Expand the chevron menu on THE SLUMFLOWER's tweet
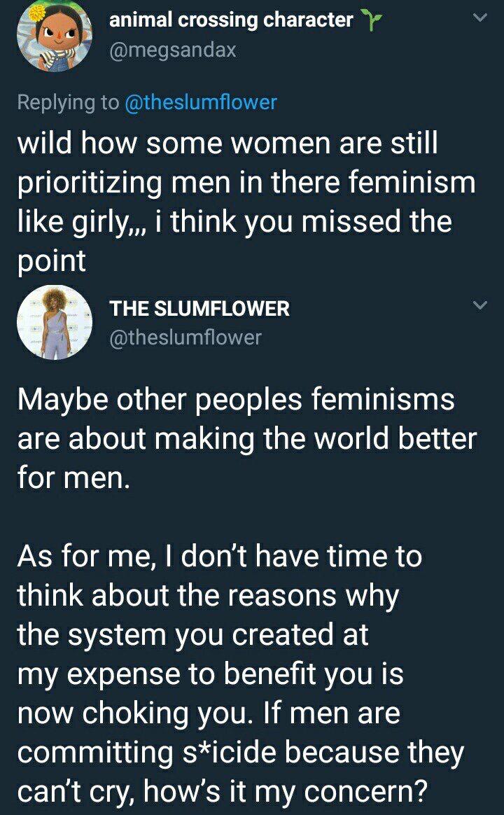 pyautogui.click(x=479, y=305)
